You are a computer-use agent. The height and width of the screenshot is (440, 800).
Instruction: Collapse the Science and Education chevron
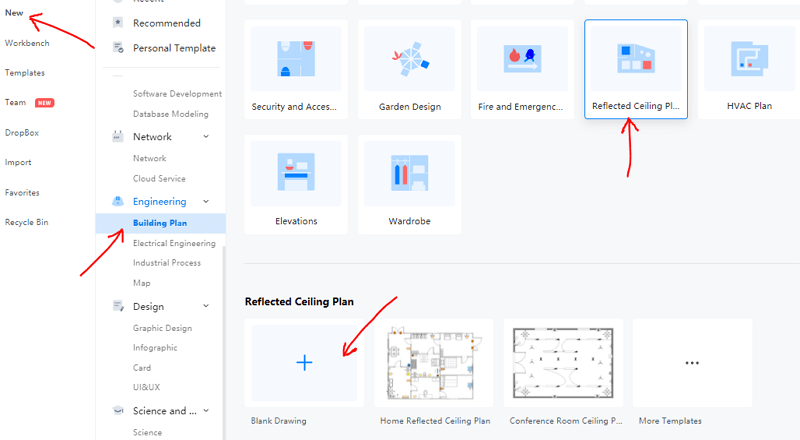point(206,410)
